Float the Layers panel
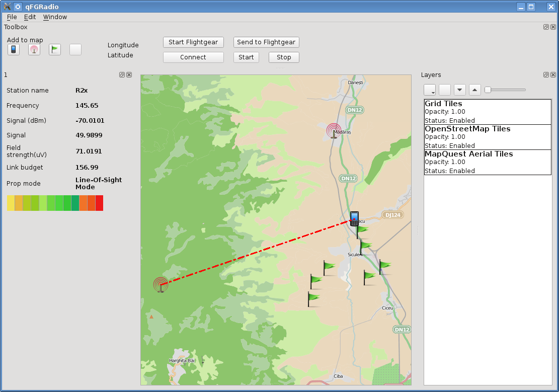559x392 pixels. pos(546,74)
